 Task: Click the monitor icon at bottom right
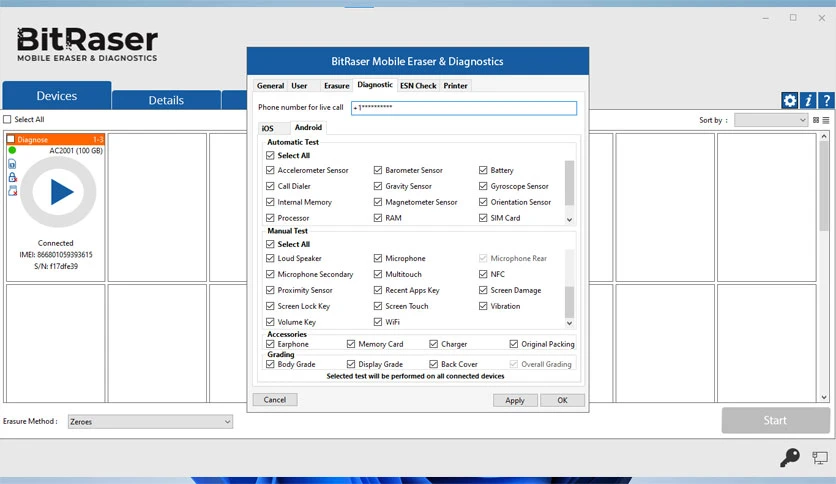[x=820, y=458]
